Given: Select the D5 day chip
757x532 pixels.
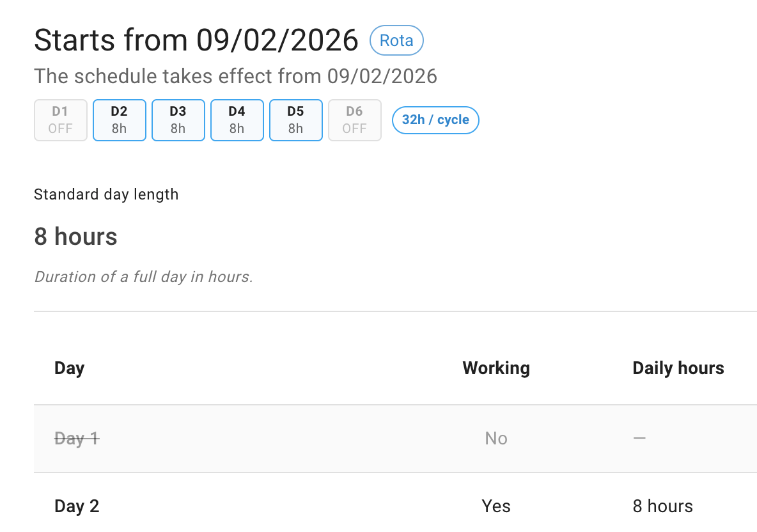Looking at the screenshot, I should [295, 120].
